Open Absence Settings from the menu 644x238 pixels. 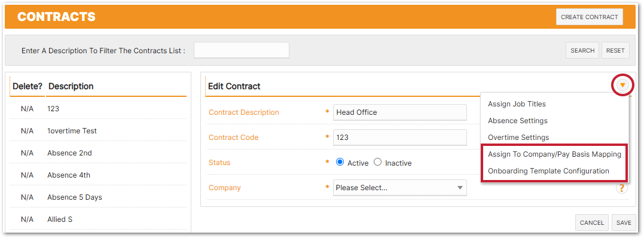(517, 121)
